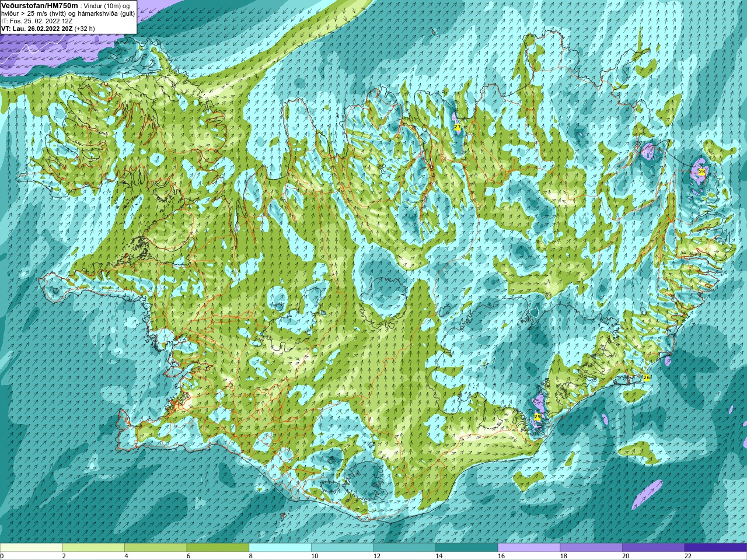747x560 pixels.
Task: Select the 16–18 m/s lavender legend swatch
Action: pos(529,547)
